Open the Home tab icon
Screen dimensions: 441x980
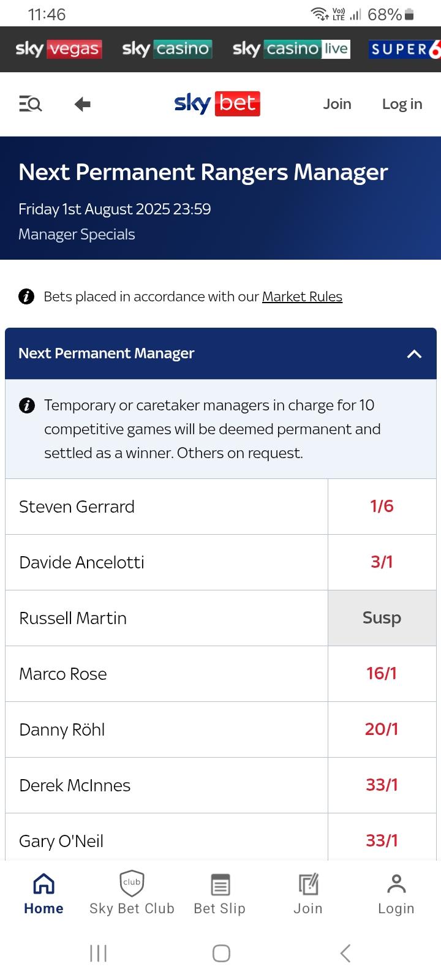(x=43, y=884)
